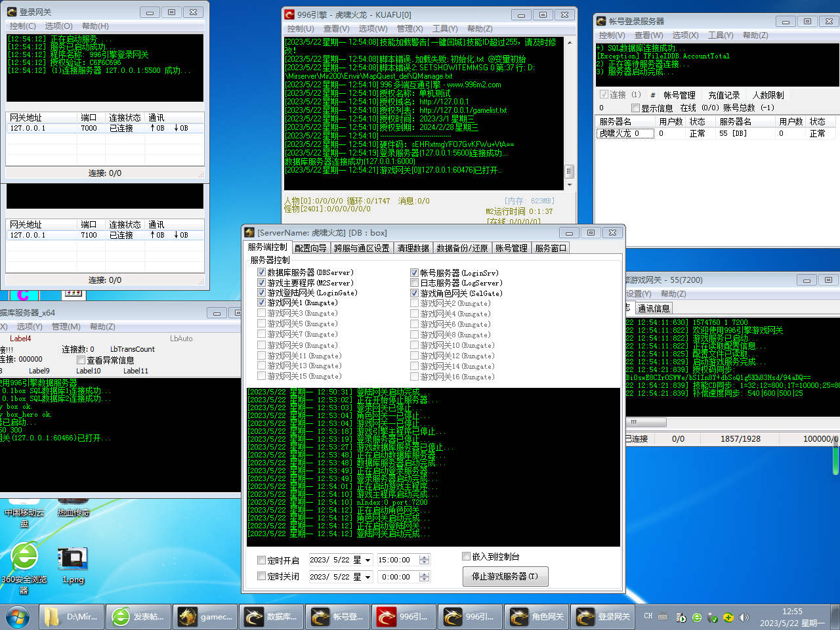The width and height of the screenshot is (840, 630).
Task: Open the taskbar clock showing 12:55
Action: [x=792, y=617]
